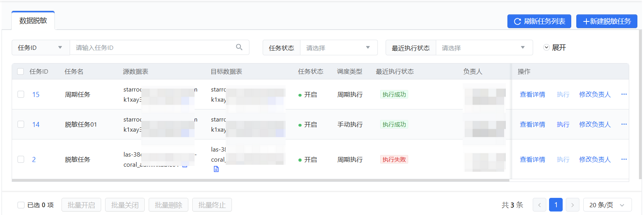Click the refresh icon on 刷新任务列表 button
644x215 pixels.
click(x=517, y=21)
